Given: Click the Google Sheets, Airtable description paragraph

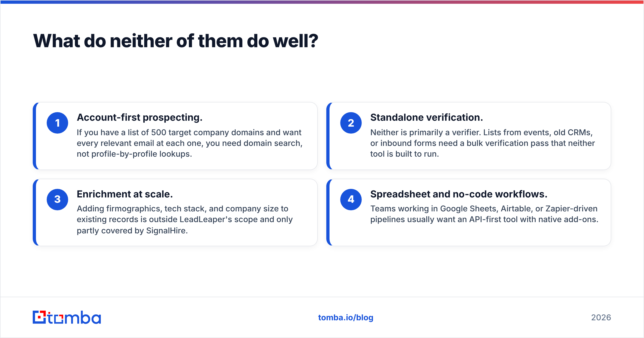Looking at the screenshot, I should click(x=484, y=214).
